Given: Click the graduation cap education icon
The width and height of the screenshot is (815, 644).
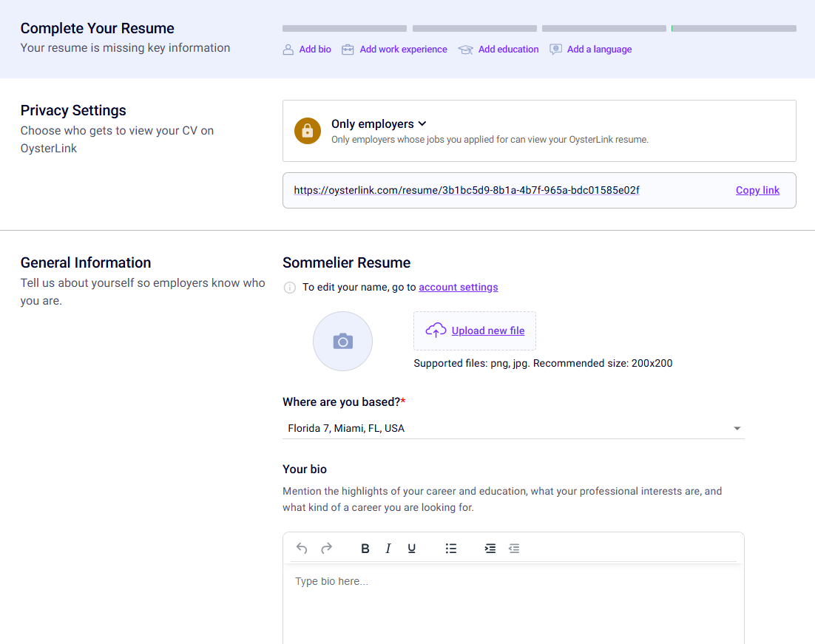Looking at the screenshot, I should click(465, 50).
